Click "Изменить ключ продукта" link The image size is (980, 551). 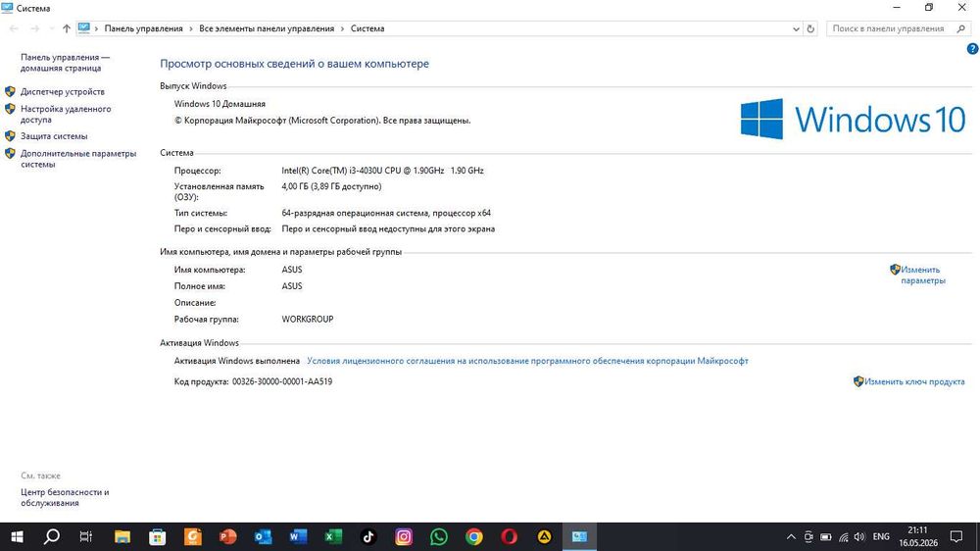914,381
